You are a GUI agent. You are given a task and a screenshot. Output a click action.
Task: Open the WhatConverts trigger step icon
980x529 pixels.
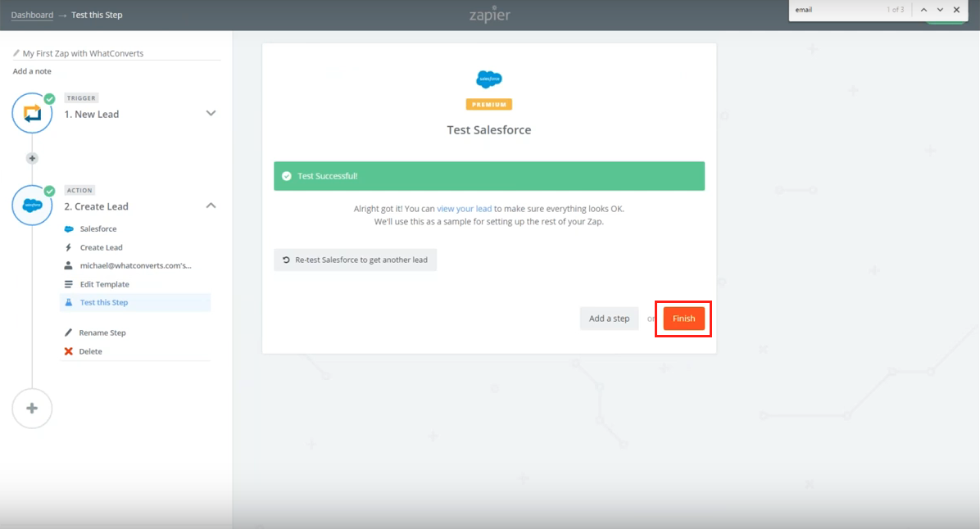[x=32, y=113]
